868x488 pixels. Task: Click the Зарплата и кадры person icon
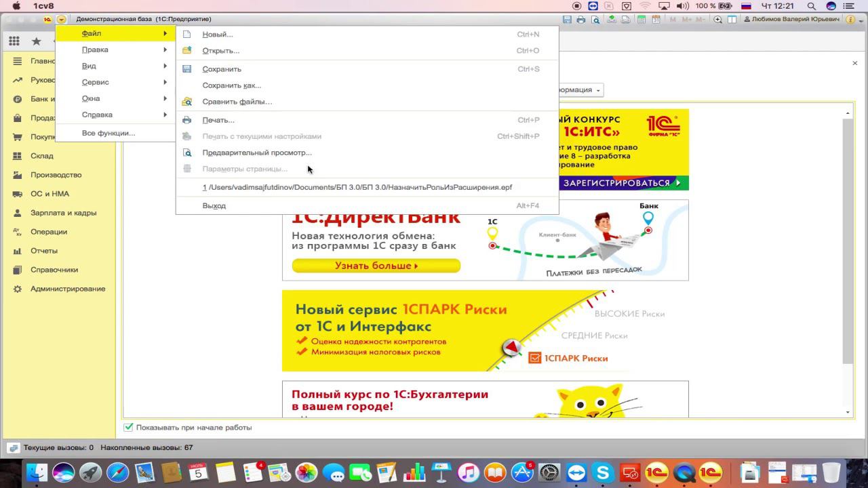17,213
